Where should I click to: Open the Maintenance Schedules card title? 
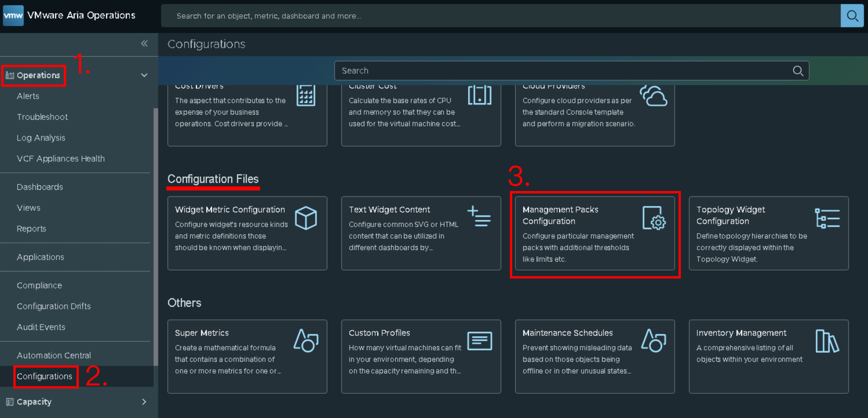(568, 333)
